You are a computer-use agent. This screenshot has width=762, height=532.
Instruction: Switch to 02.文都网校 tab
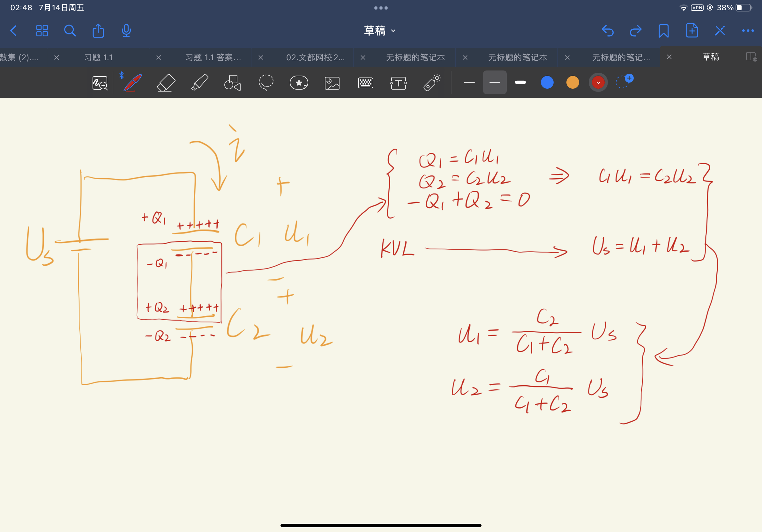[315, 57]
